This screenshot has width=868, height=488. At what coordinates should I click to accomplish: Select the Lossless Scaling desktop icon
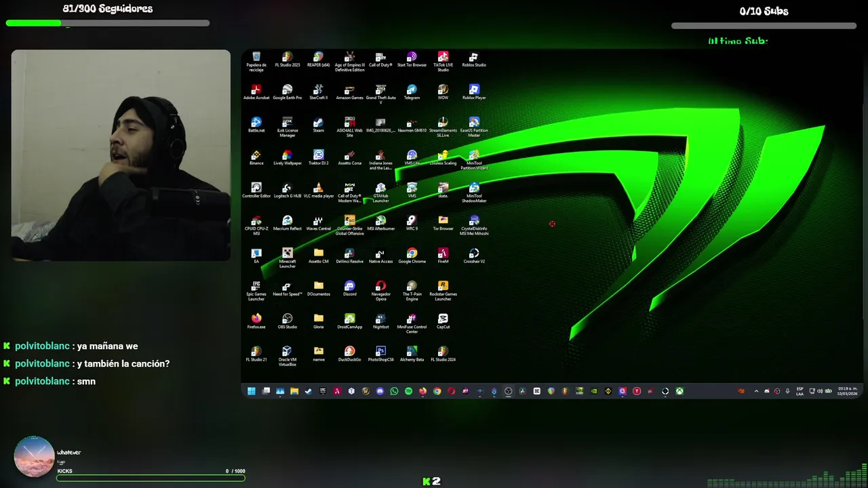point(443,157)
